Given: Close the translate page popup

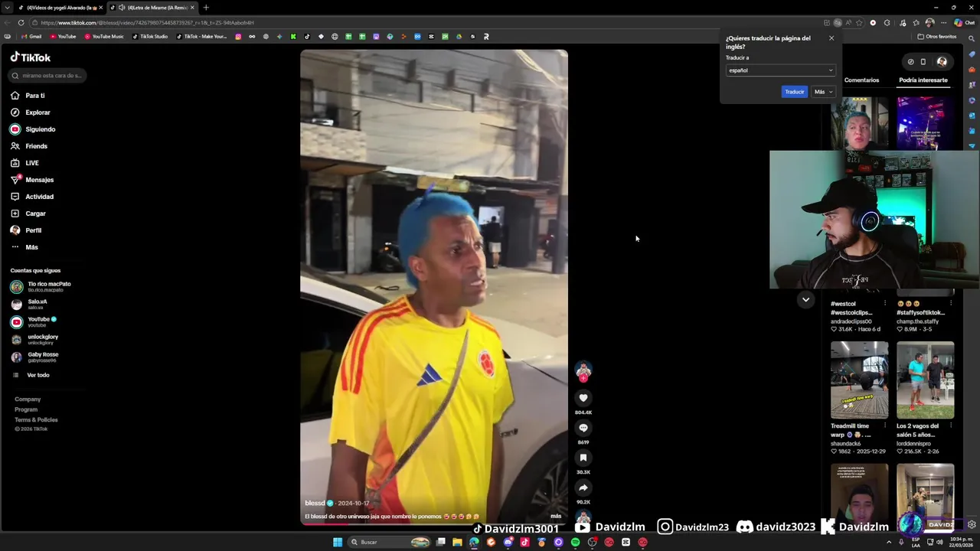Looking at the screenshot, I should 831,38.
